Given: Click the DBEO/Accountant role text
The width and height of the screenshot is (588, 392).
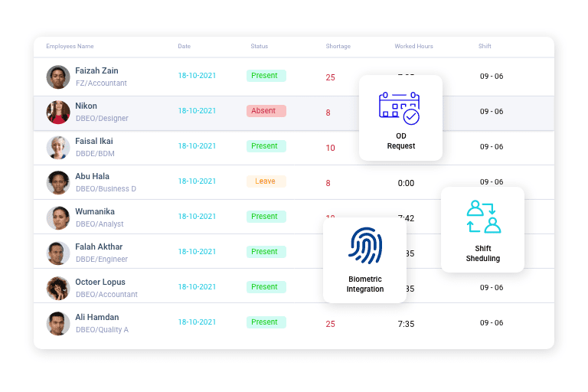Looking at the screenshot, I should [x=106, y=295].
